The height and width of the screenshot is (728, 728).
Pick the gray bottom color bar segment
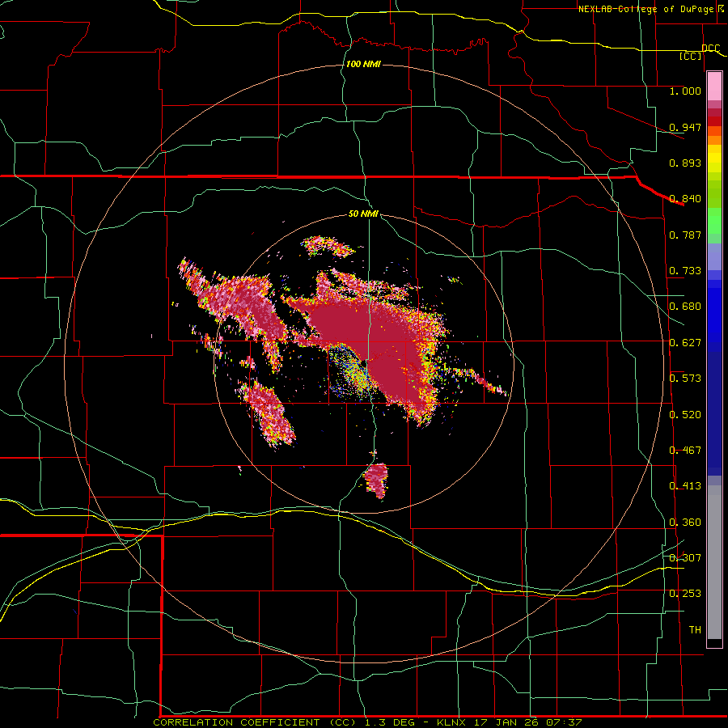[714, 562]
